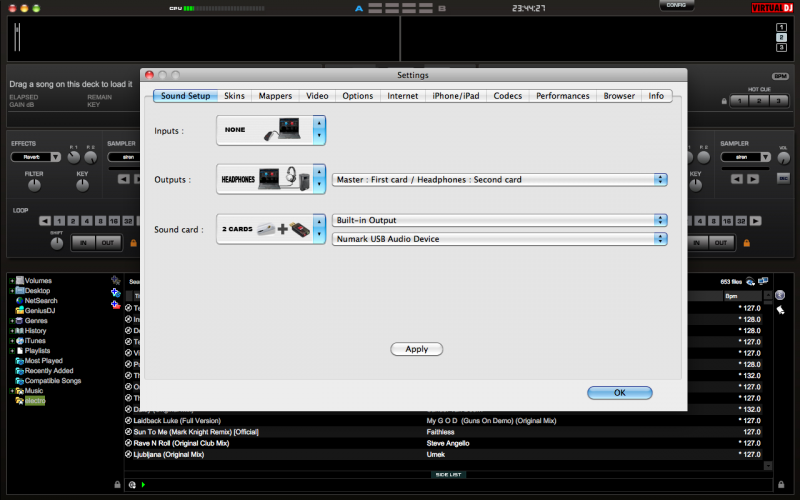Toggle loop length 1 on left deck
This screenshot has height=500, width=800.
[59, 221]
